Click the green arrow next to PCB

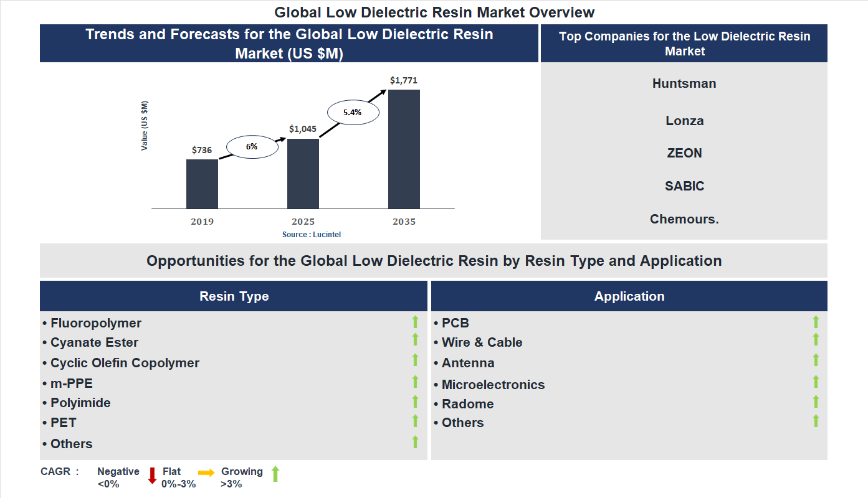click(x=816, y=322)
